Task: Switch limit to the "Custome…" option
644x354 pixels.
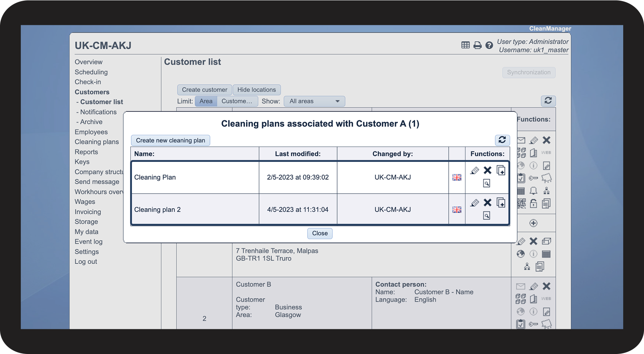Action: coord(237,101)
